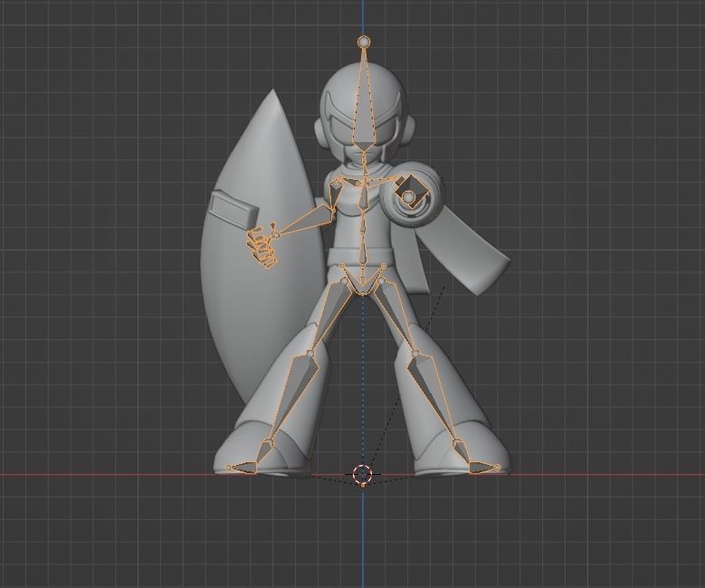Select the chest spine bone in the torso

coord(364,197)
